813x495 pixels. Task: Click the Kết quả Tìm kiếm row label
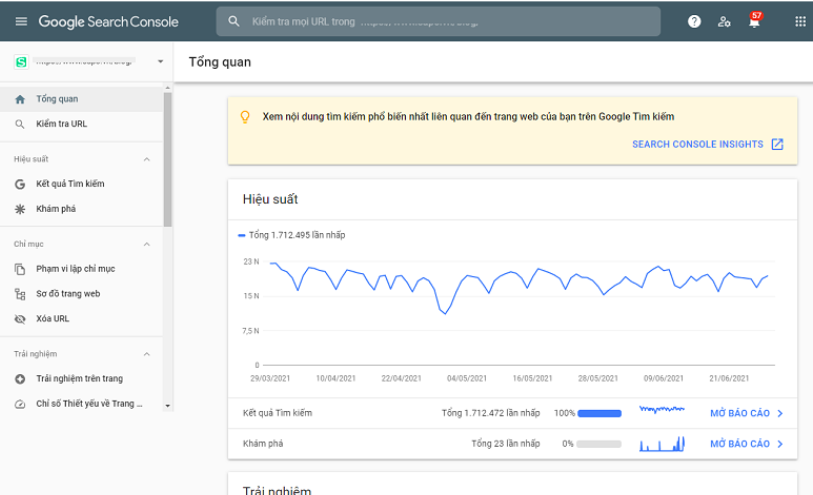pos(277,413)
